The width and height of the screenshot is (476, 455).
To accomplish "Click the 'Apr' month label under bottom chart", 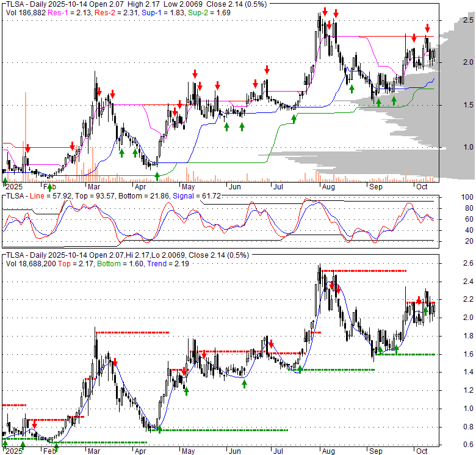I will (x=140, y=451).
